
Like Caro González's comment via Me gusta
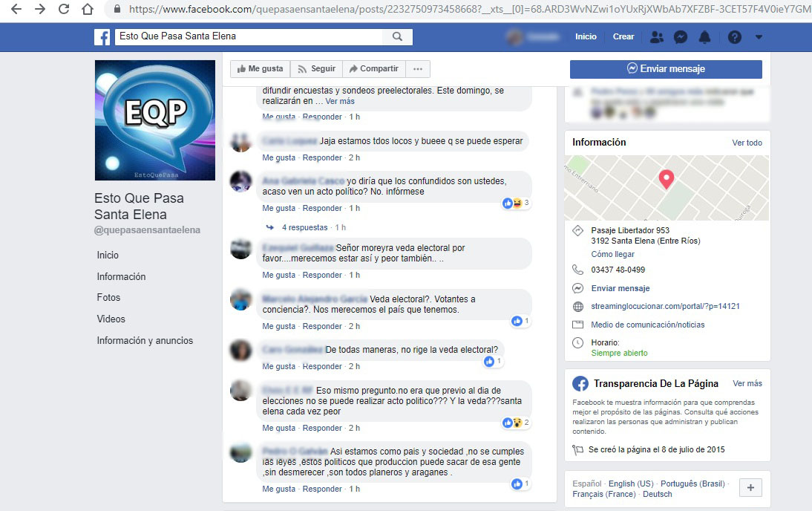coord(278,366)
